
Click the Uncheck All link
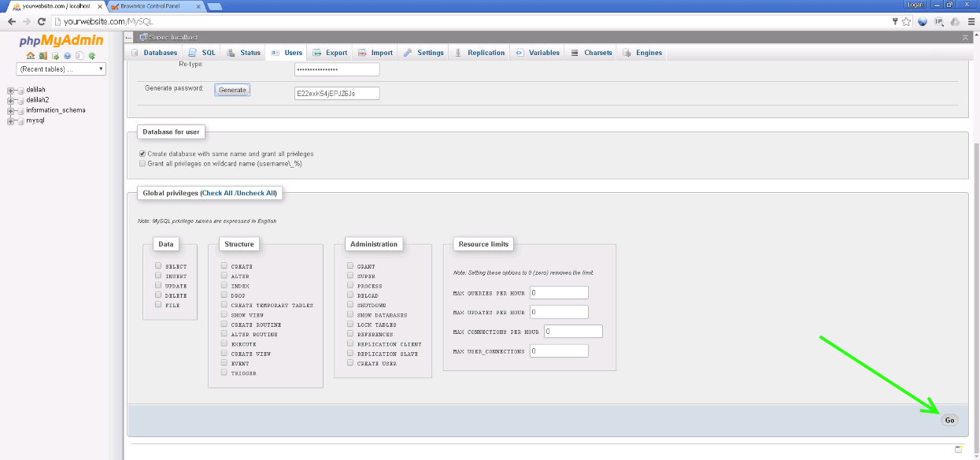(x=256, y=193)
